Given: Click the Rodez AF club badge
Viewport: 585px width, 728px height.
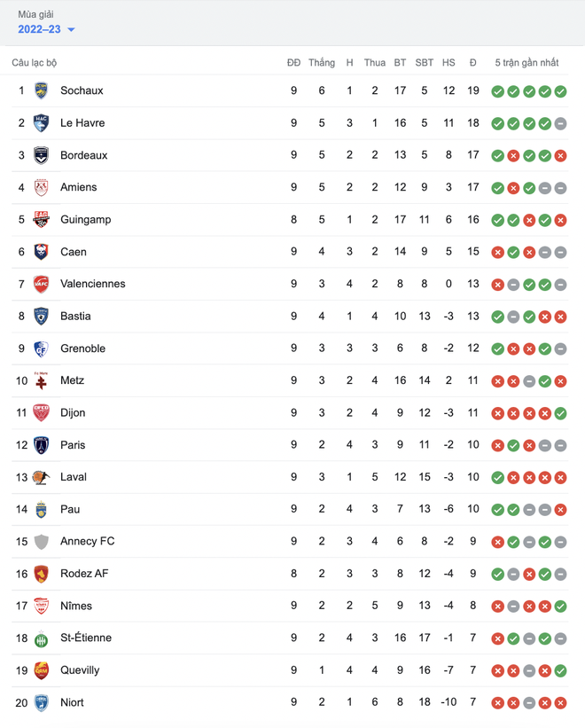Looking at the screenshot, I should pos(41,574).
